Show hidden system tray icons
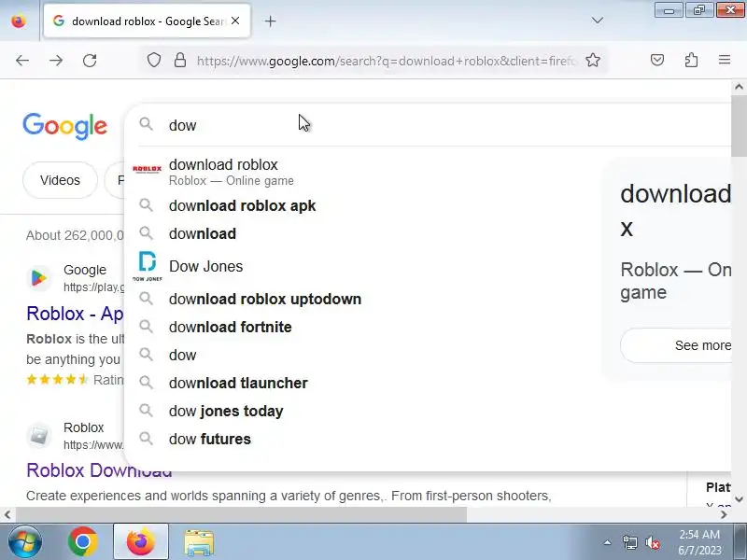This screenshot has height=560, width=747. (607, 542)
